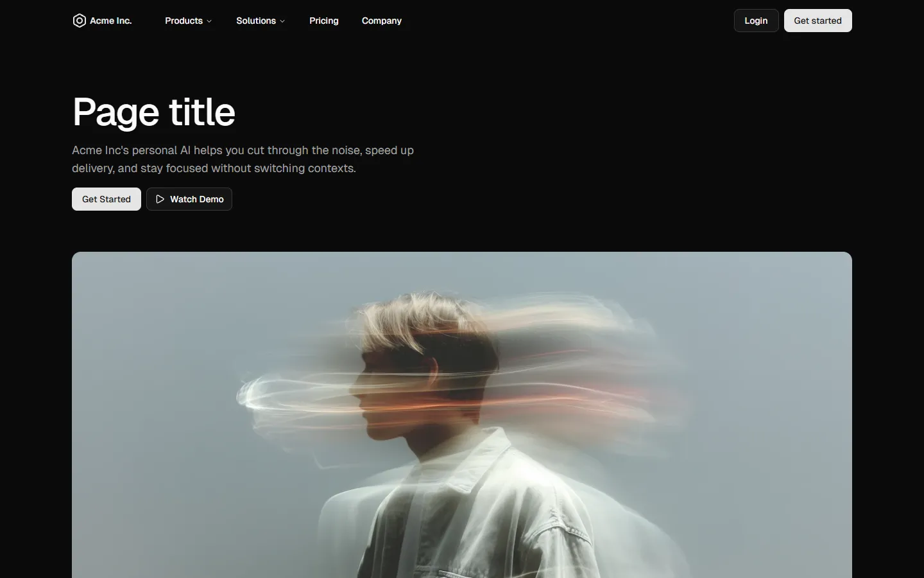Viewport: 924px width, 578px height.
Task: Click the Page title heading
Action: (154, 112)
